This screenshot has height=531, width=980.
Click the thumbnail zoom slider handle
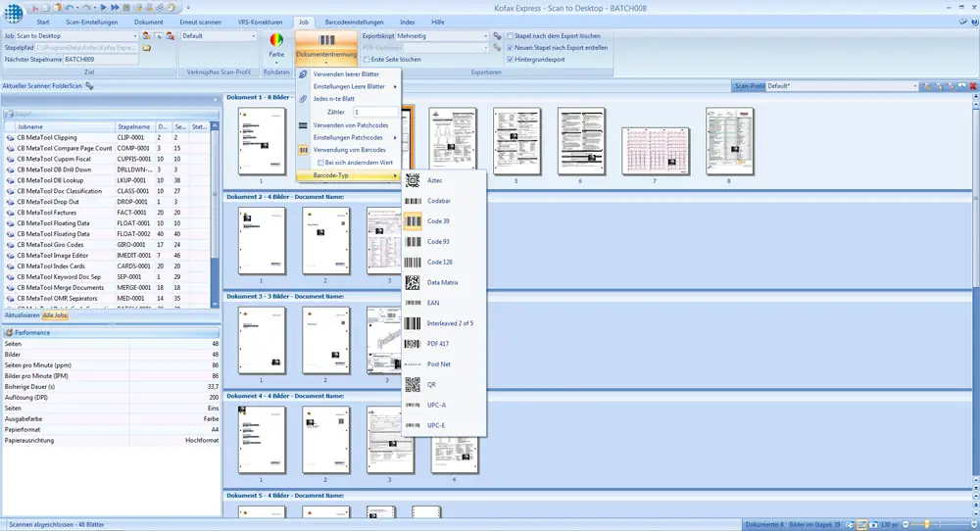(x=927, y=525)
